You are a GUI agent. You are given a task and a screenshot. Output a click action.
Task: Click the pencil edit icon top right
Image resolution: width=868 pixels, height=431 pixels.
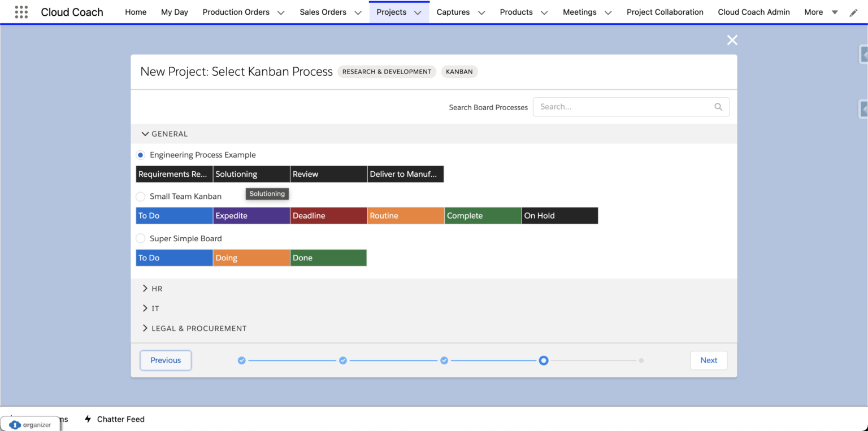[853, 12]
